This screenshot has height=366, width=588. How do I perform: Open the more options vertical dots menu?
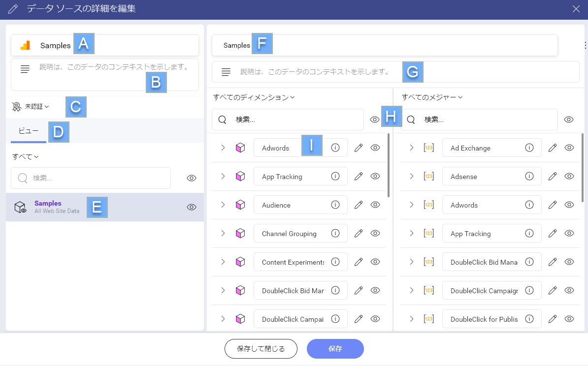coord(585,45)
